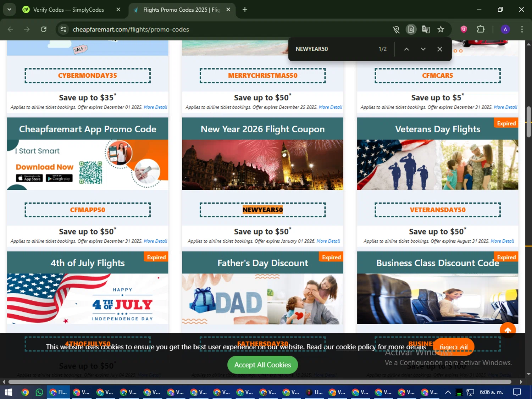This screenshot has height=399, width=532.
Task: Close the Flights Promo Codes tab
Action: pyautogui.click(x=228, y=10)
